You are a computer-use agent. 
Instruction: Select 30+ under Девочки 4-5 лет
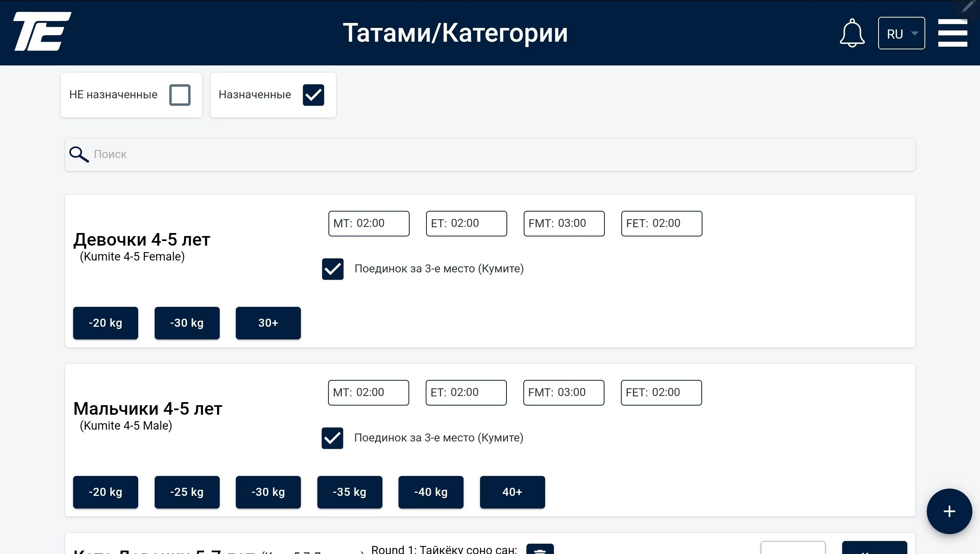click(268, 323)
